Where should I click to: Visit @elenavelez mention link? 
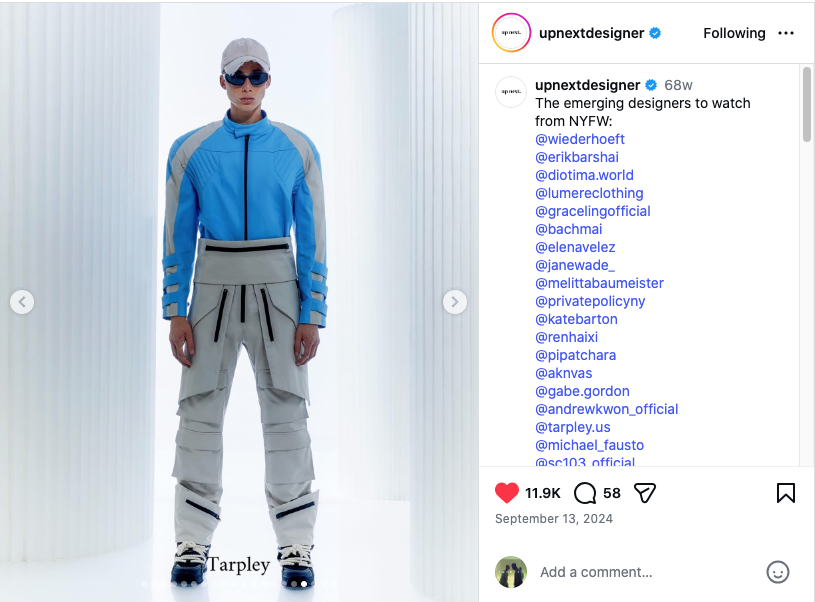[x=575, y=247]
